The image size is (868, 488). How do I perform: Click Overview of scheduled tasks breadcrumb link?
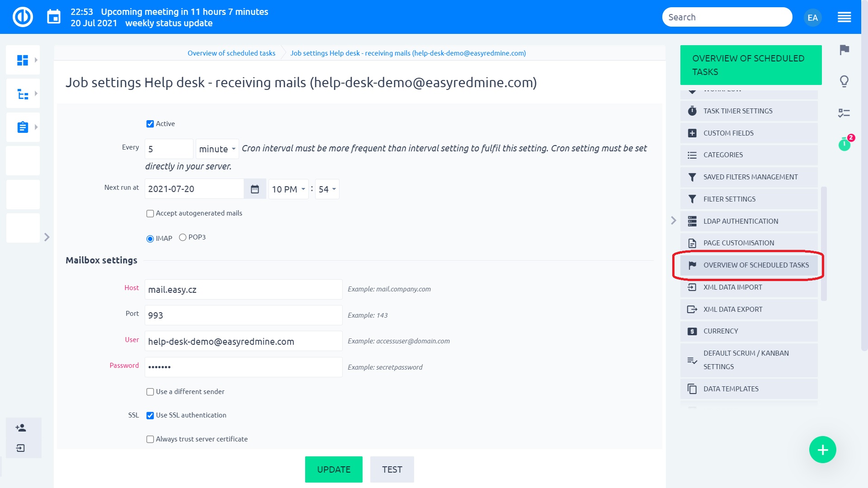click(231, 53)
